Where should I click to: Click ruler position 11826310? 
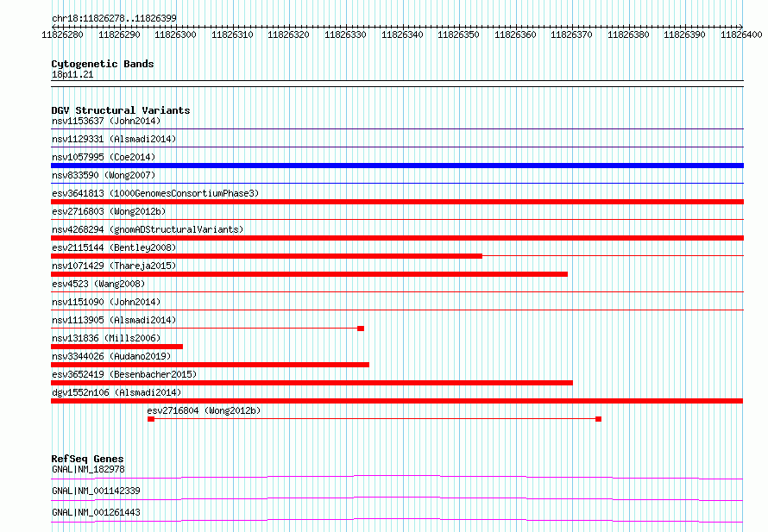click(x=232, y=34)
